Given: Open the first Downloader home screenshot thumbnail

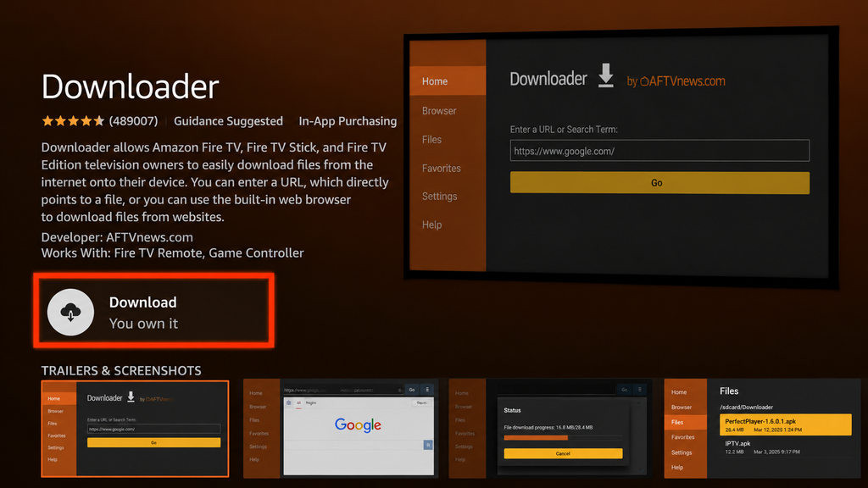Looking at the screenshot, I should (x=135, y=428).
